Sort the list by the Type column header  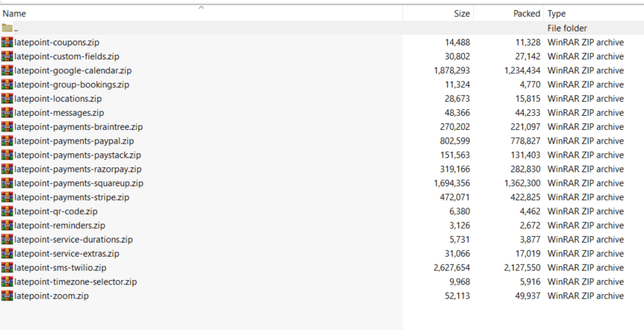[x=594, y=13]
